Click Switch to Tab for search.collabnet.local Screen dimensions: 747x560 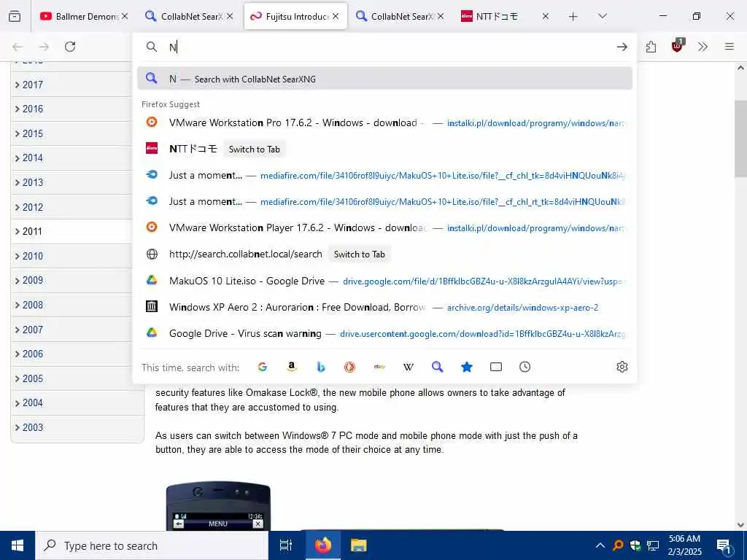[359, 254]
